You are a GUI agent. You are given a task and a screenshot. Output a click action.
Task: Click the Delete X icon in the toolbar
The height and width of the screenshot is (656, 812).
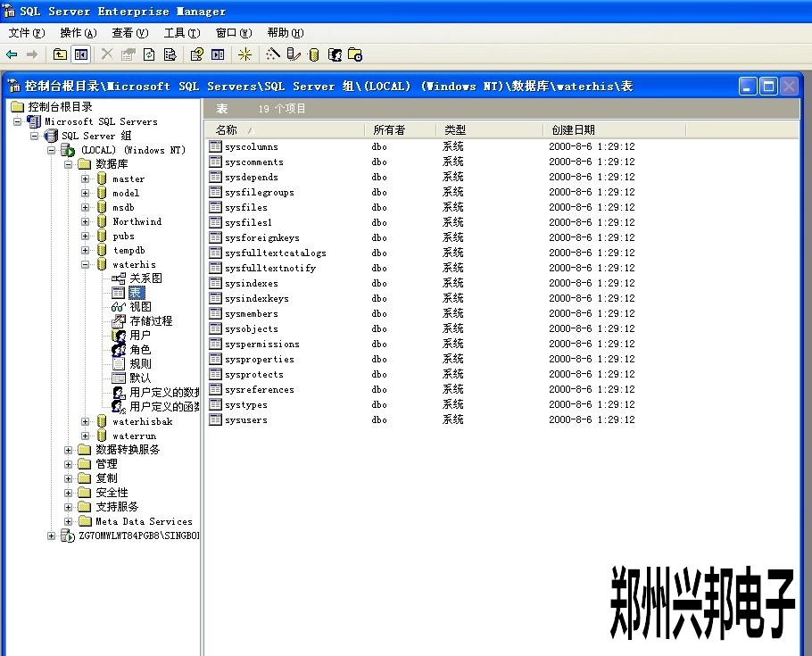point(107,54)
